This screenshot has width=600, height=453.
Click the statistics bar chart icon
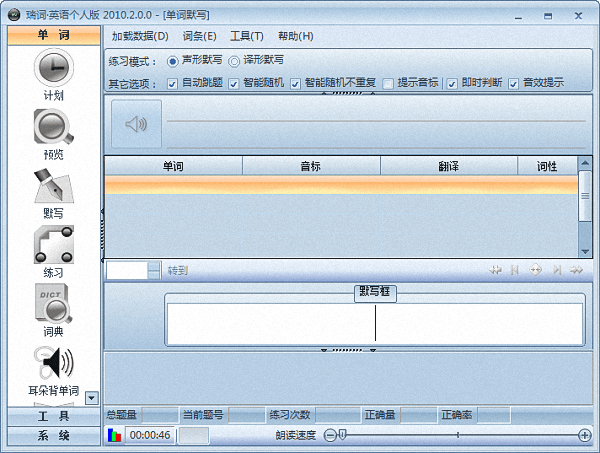[115, 435]
